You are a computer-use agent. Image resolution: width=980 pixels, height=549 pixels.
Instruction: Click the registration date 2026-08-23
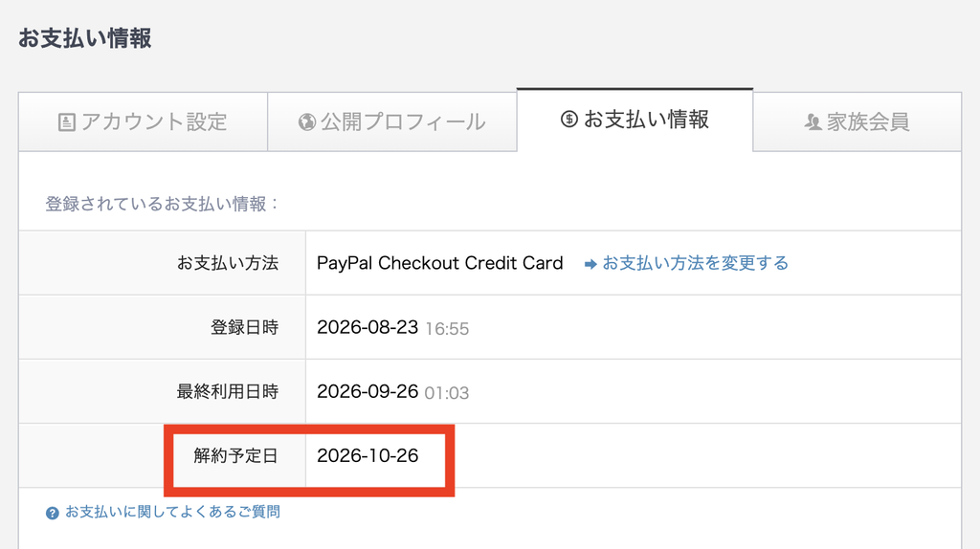(x=367, y=327)
